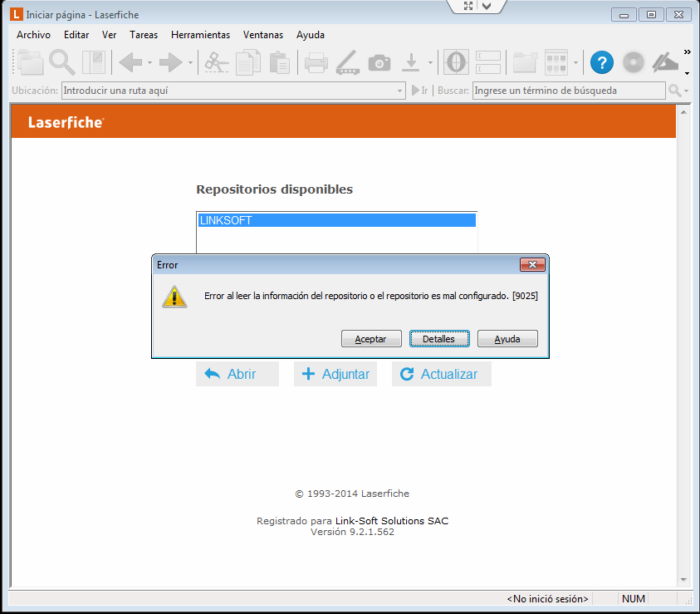This screenshot has height=614, width=700.
Task: Click the printer Print icon
Action: click(316, 62)
